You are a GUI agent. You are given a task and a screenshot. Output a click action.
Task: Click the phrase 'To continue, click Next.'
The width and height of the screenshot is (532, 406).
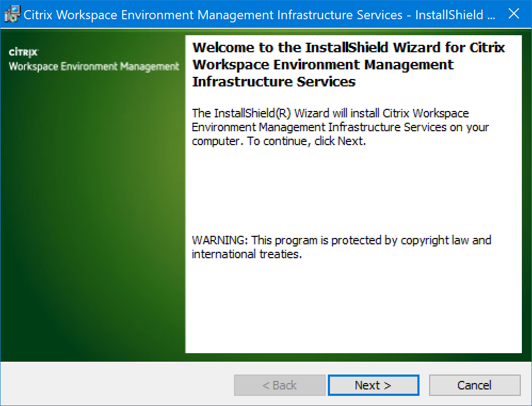[307, 141]
